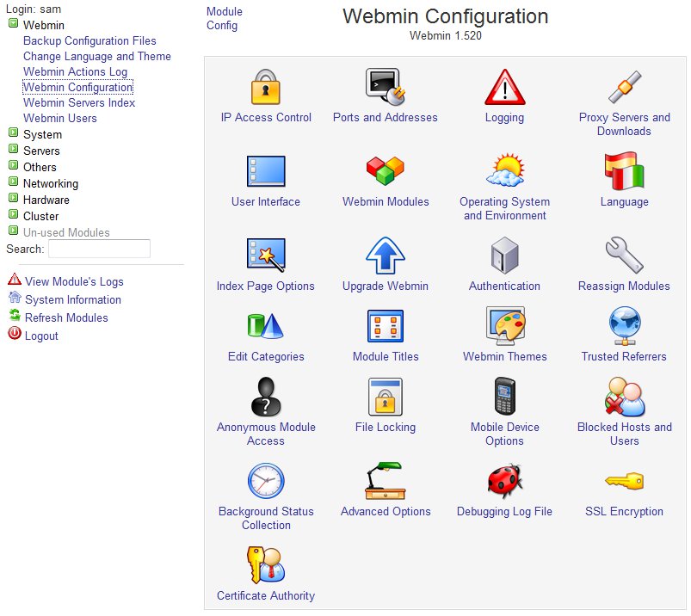Open the Webmin Modules colored cubes icon
Screen dimensions: 691x616
pos(386,171)
